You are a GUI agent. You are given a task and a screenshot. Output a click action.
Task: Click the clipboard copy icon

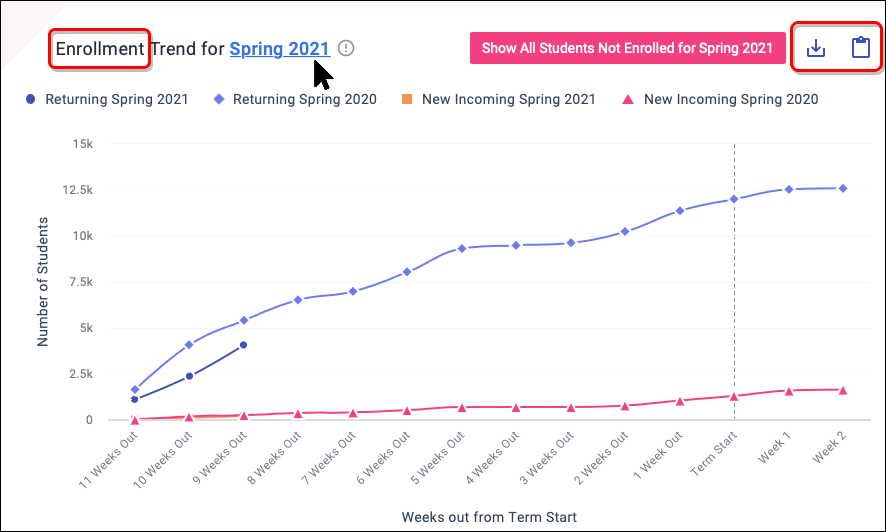[x=860, y=48]
